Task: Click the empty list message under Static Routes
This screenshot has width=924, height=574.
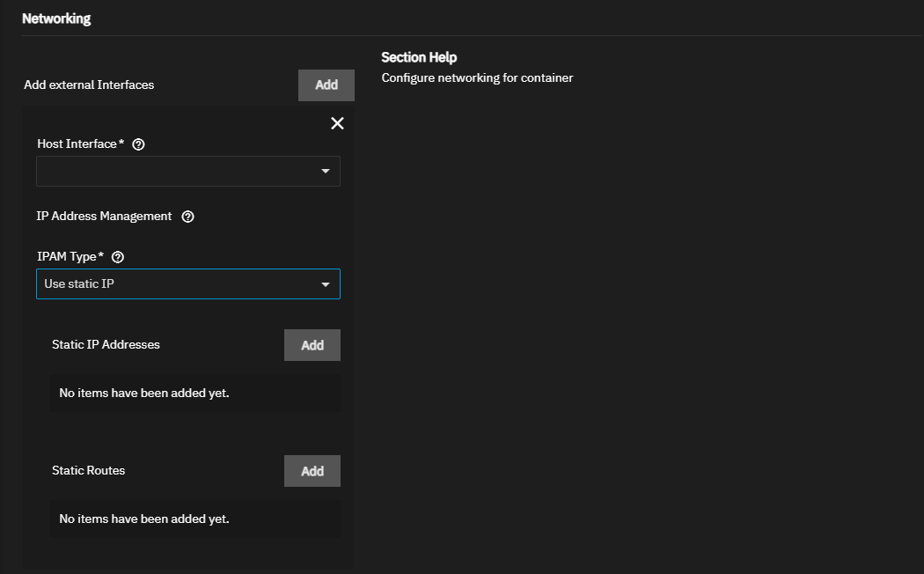Action: (x=144, y=519)
